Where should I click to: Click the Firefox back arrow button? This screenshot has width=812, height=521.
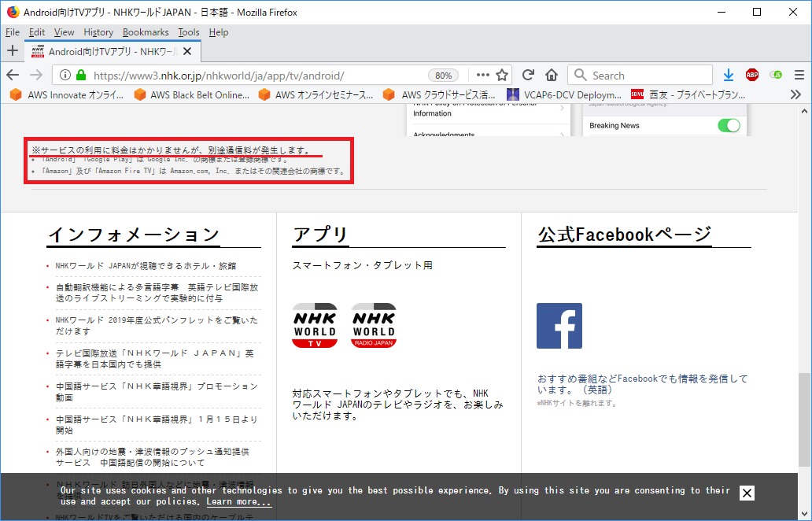pyautogui.click(x=13, y=76)
